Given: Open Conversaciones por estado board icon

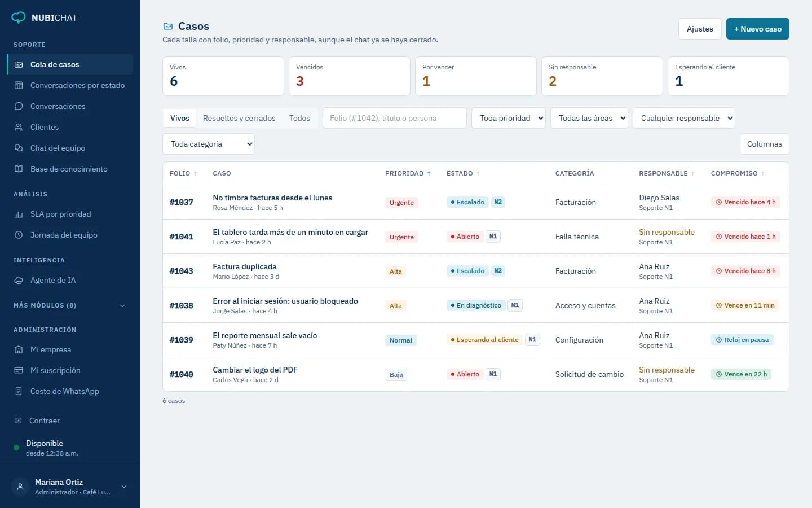Looking at the screenshot, I should (19, 85).
